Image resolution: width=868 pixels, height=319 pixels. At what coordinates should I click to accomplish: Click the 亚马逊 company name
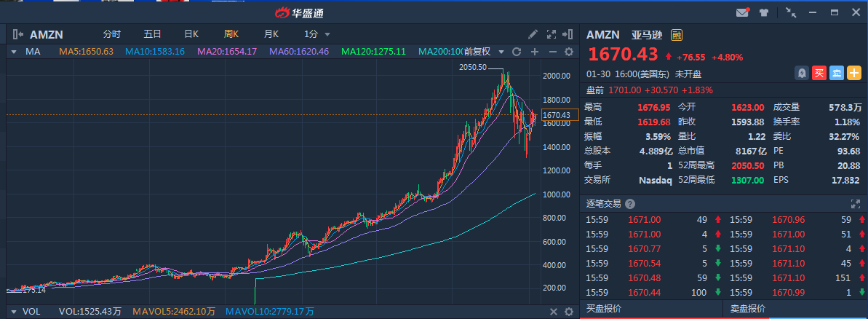coord(647,35)
